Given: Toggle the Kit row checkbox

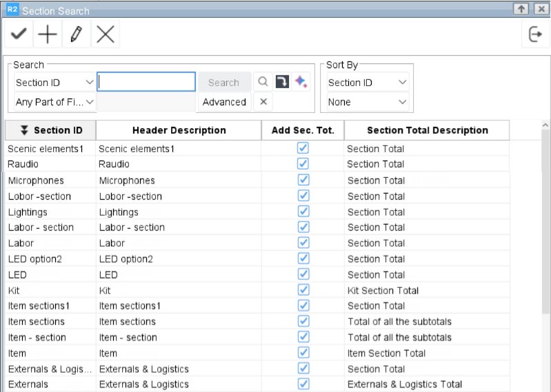Looking at the screenshot, I should pos(303,290).
